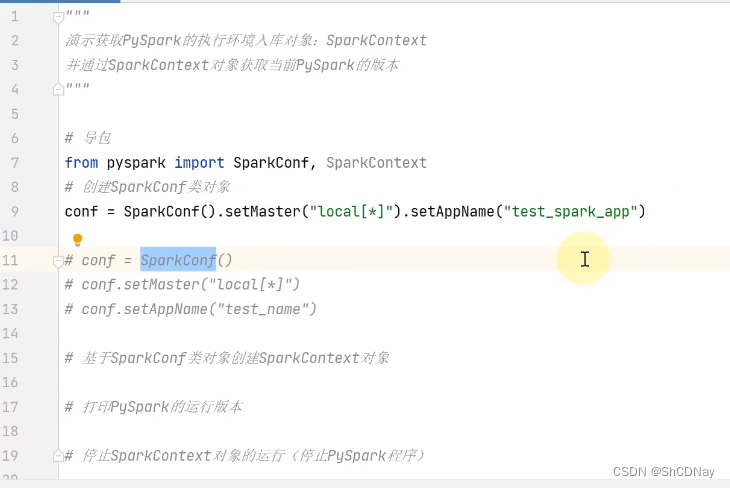Fold the commented block starting at line 11
The image size is (730, 488).
(x=58, y=260)
